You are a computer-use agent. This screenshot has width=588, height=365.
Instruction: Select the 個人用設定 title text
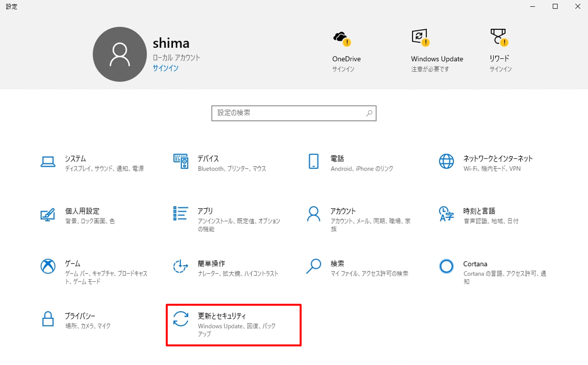(x=82, y=211)
